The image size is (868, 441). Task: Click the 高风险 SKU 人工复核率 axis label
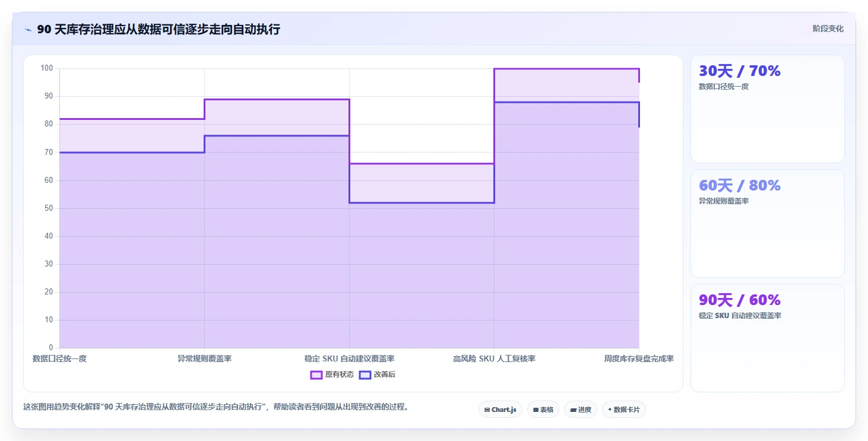494,358
